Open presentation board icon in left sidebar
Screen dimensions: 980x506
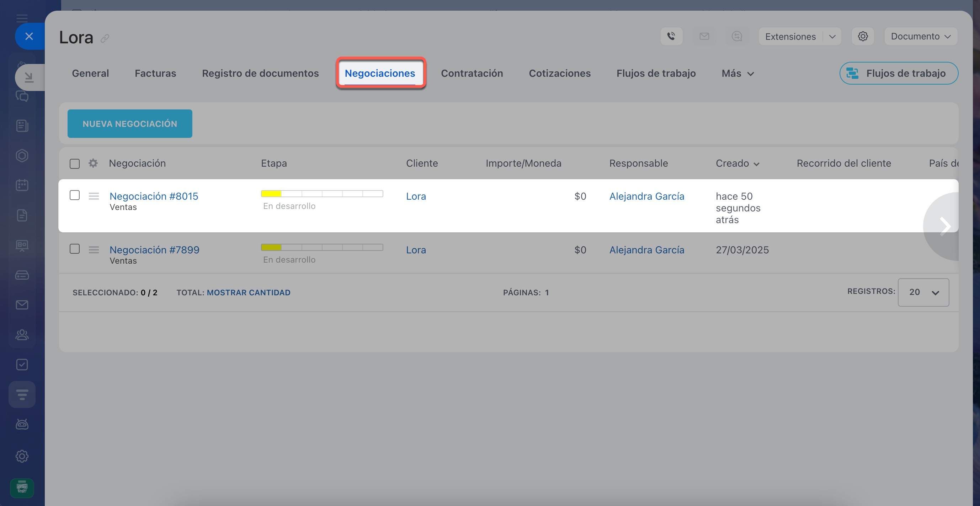click(22, 245)
